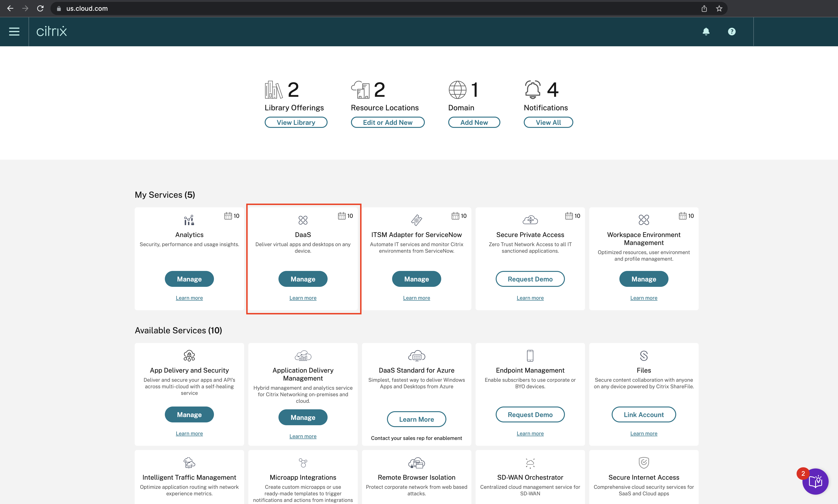Click Edit or Add New resource locations

pyautogui.click(x=387, y=122)
